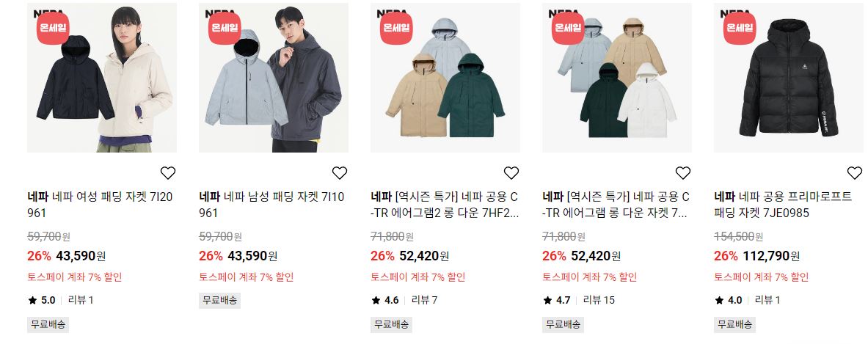Open 네파 남성 패딩 자켓 7I10961 title link

point(271,205)
